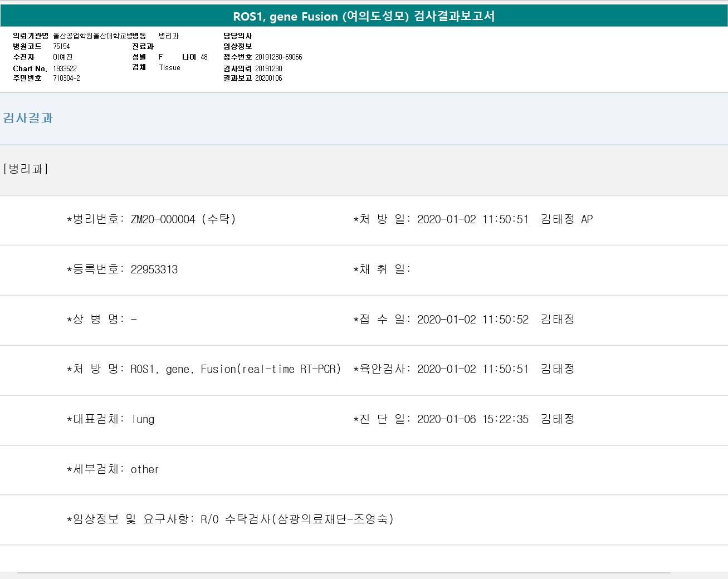This screenshot has width=728, height=579.
Task: Select the age value '48'
Action: coord(204,57)
